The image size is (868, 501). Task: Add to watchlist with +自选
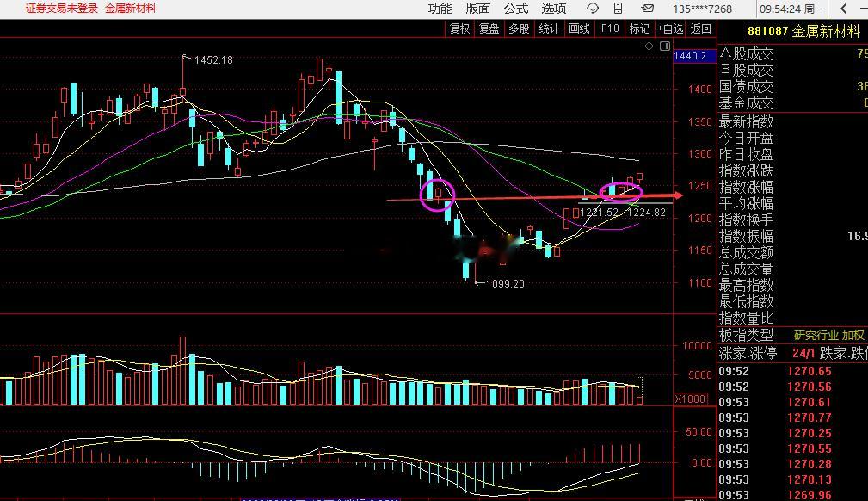(670, 28)
